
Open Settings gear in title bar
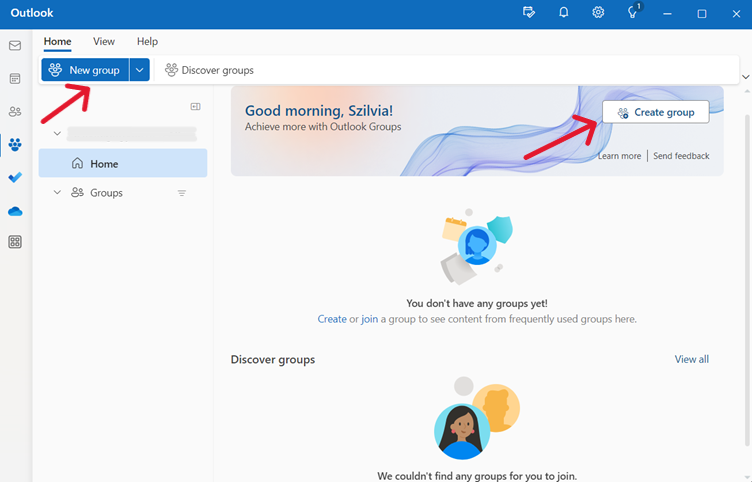598,12
